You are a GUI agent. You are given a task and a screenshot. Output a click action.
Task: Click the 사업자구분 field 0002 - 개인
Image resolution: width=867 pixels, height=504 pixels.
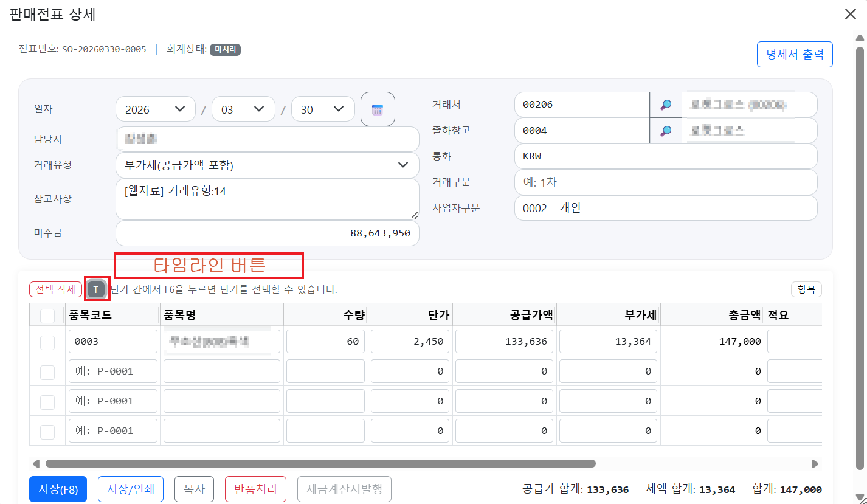(666, 208)
